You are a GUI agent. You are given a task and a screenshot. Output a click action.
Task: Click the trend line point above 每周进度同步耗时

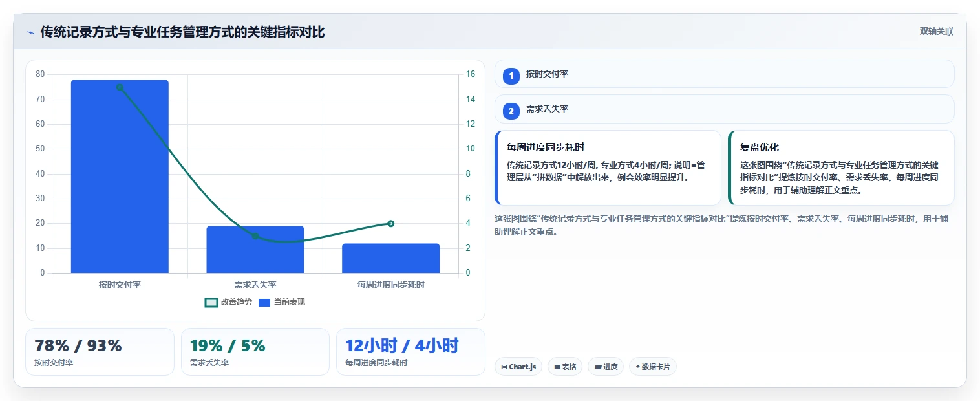pyautogui.click(x=390, y=224)
